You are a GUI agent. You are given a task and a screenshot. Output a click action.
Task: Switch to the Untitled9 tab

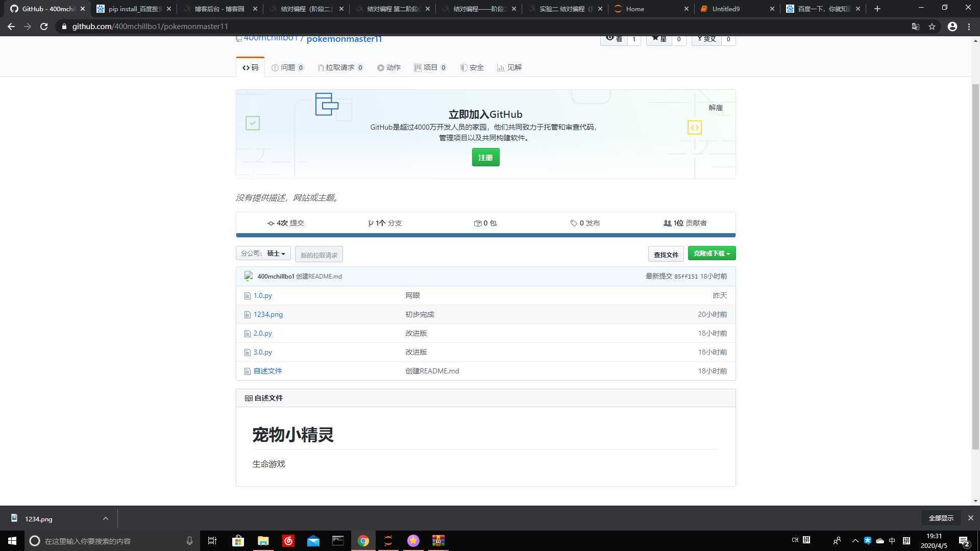point(738,9)
